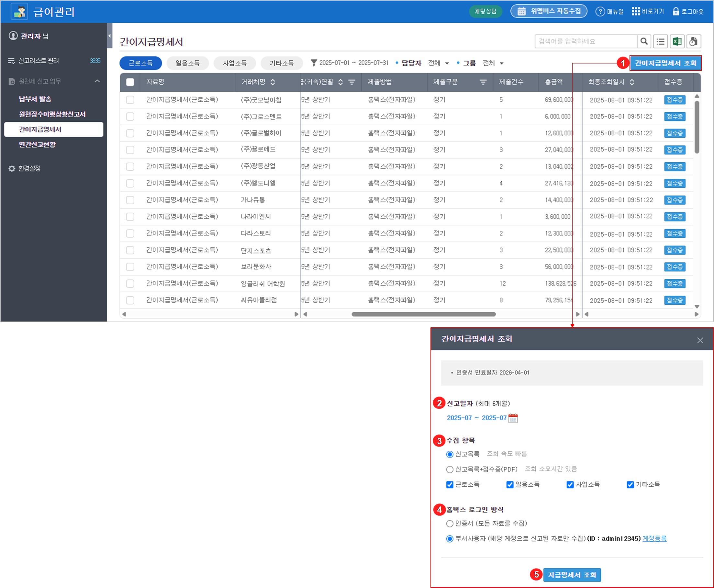
Task: Open the list view icon
Action: click(660, 41)
